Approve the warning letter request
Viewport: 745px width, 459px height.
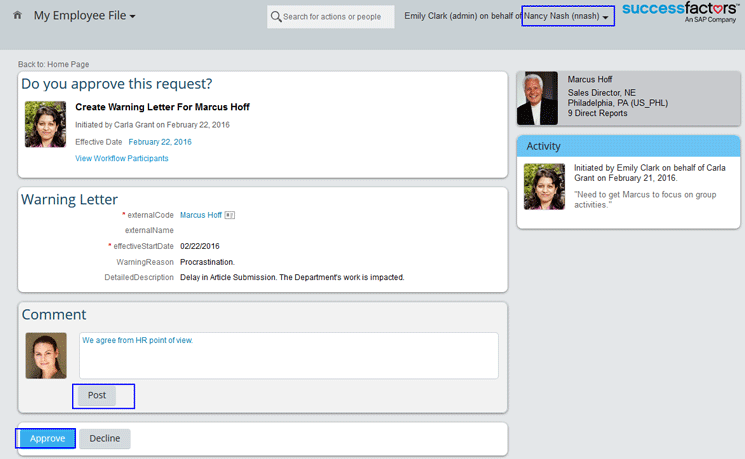(x=47, y=438)
